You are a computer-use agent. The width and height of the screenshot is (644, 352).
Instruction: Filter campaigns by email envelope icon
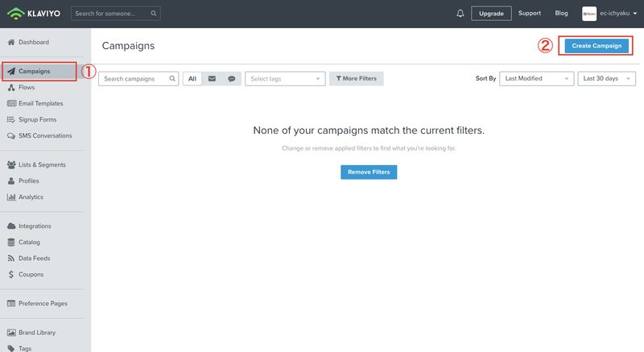[212, 78]
